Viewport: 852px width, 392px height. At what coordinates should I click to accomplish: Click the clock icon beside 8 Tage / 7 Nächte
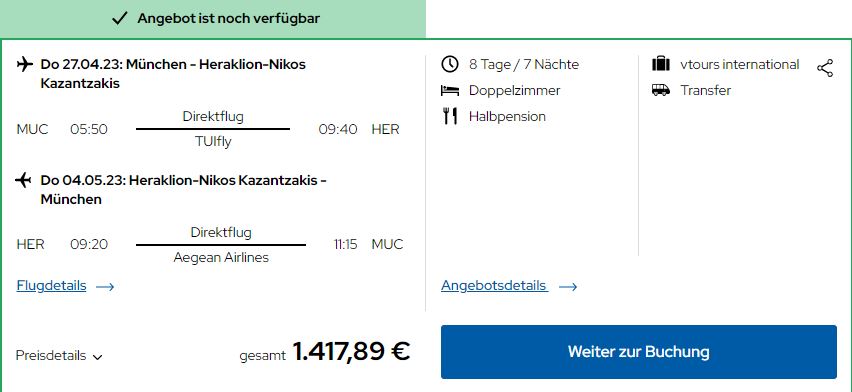click(x=449, y=64)
